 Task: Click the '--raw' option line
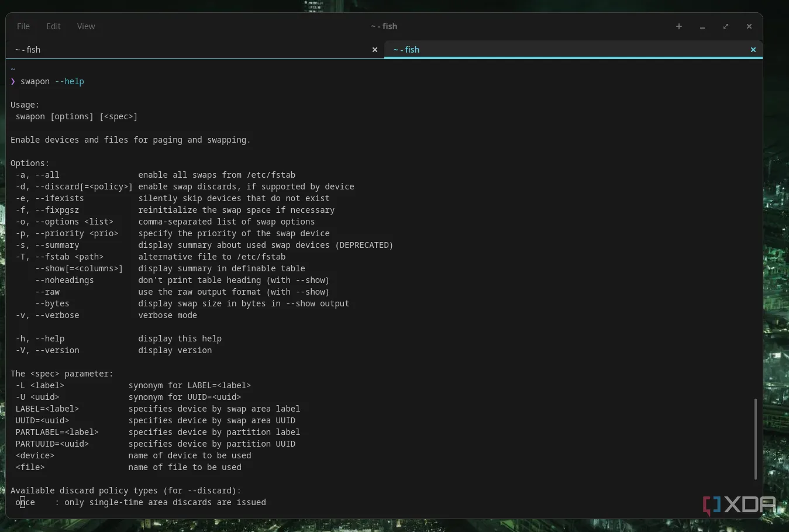182,292
